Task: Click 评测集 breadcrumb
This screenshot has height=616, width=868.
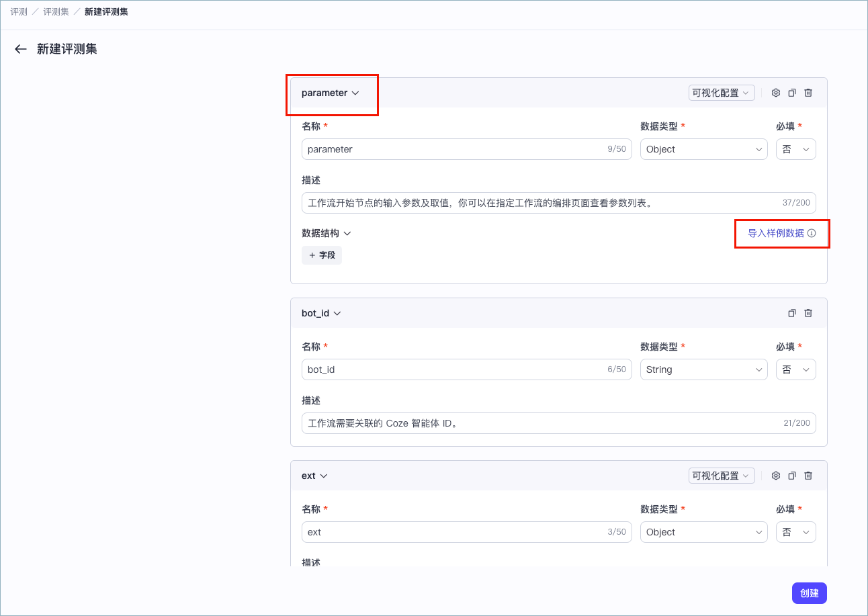Action: pos(56,11)
